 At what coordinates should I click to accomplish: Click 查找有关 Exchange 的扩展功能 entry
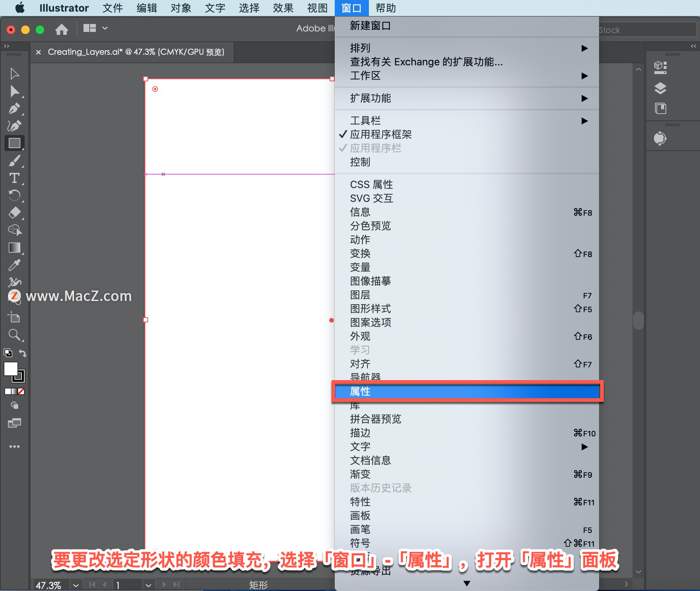(x=426, y=62)
